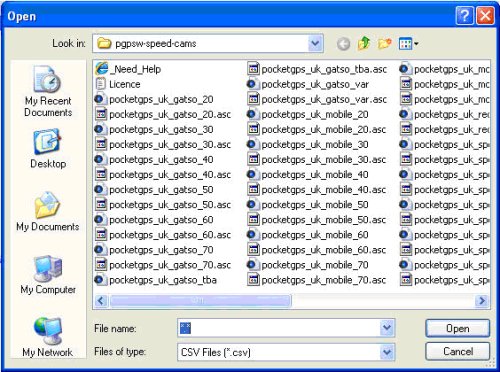Image resolution: width=500 pixels, height=372 pixels.
Task: Click the greyed-out Back navigation arrow
Action: coord(343,44)
